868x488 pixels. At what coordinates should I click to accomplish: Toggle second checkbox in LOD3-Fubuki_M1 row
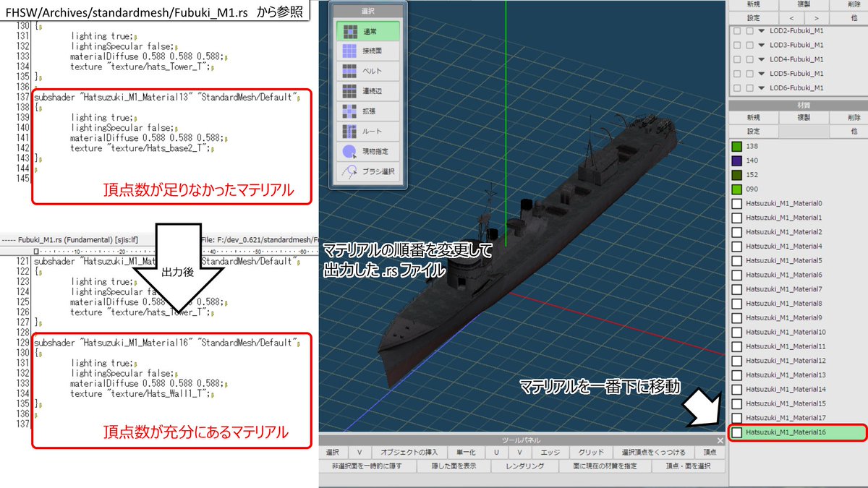coord(749,46)
